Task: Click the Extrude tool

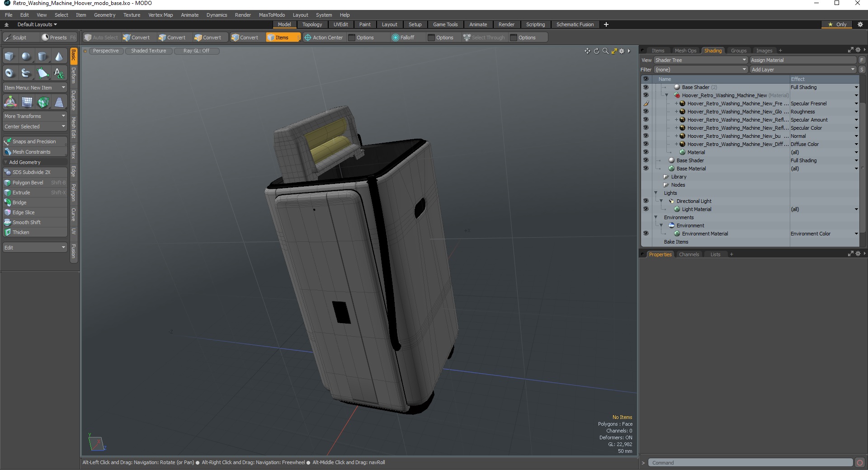Action: [x=35, y=193]
